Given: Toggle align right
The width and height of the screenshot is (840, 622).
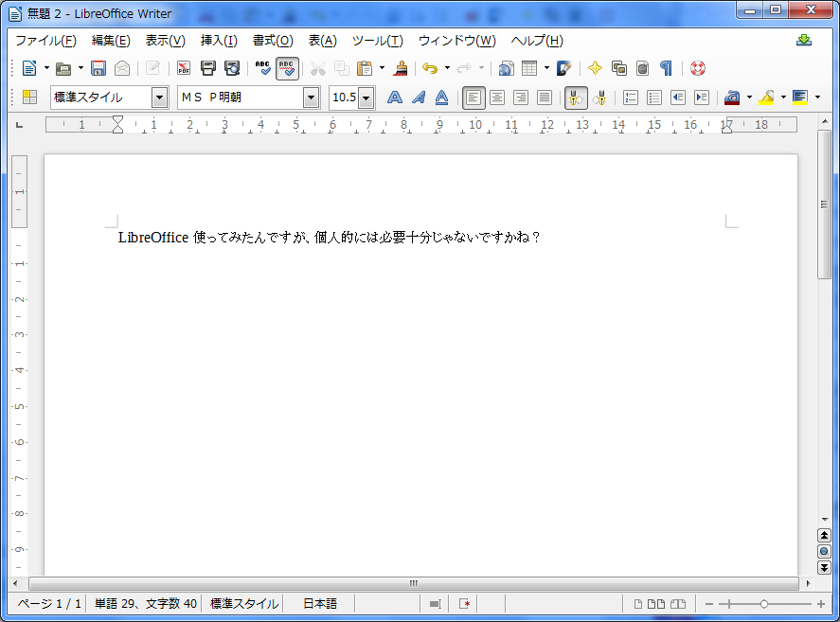Looking at the screenshot, I should 521,97.
